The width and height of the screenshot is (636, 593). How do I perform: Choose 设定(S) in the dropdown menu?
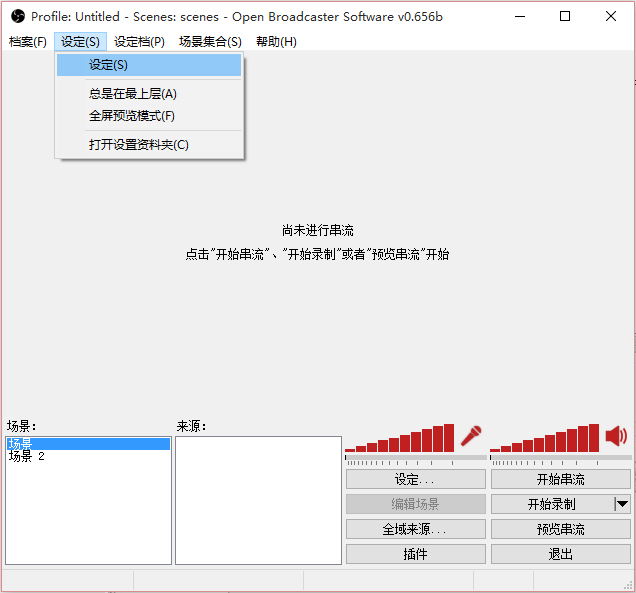pos(149,65)
